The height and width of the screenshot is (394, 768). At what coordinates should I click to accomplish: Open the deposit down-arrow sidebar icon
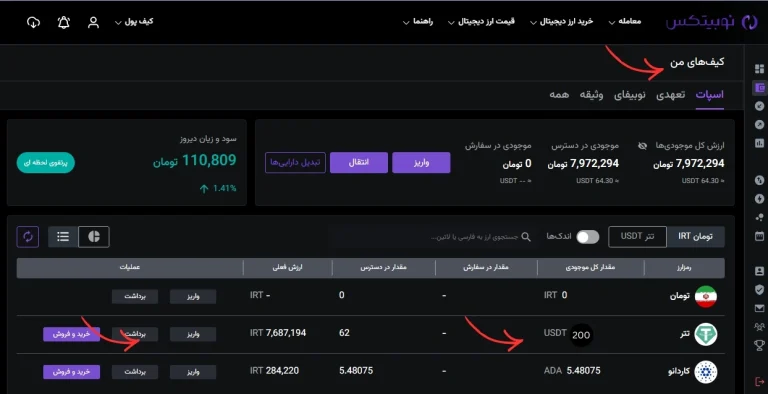pyautogui.click(x=759, y=106)
